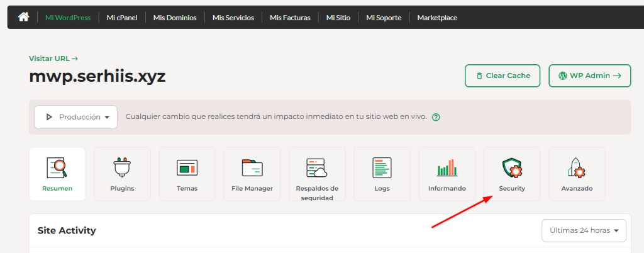Select Mi WordPress in the top menu
Screen dimensions: 644x253
[x=68, y=18]
